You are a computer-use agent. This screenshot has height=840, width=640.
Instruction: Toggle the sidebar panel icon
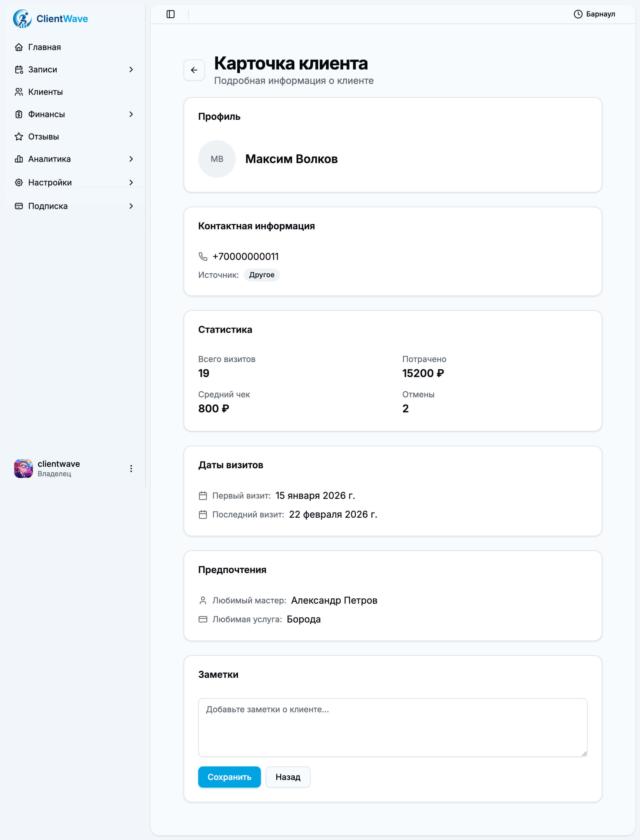pos(171,14)
